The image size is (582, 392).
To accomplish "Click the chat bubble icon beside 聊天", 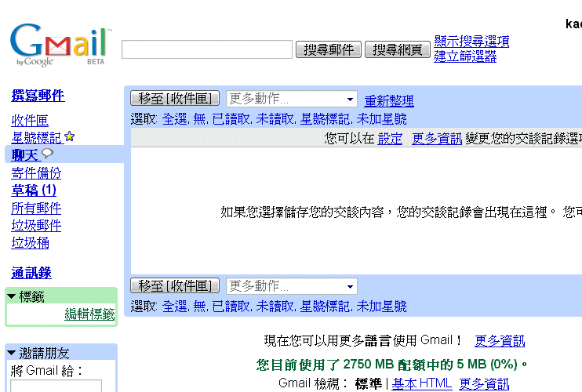I will 48,153.
